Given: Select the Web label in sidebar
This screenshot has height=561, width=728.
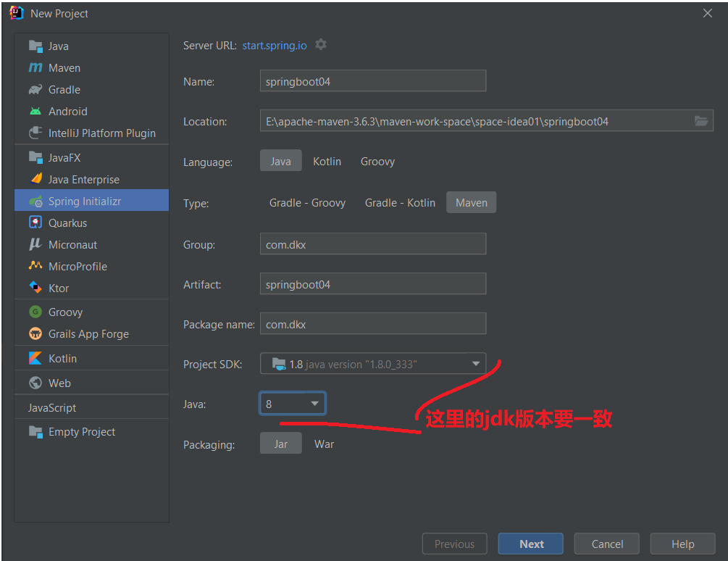Looking at the screenshot, I should [x=59, y=383].
